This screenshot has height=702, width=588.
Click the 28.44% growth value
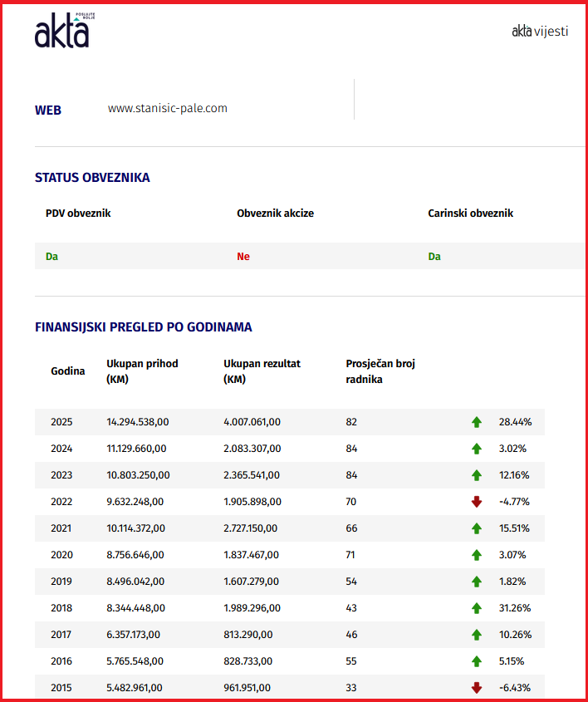point(515,422)
